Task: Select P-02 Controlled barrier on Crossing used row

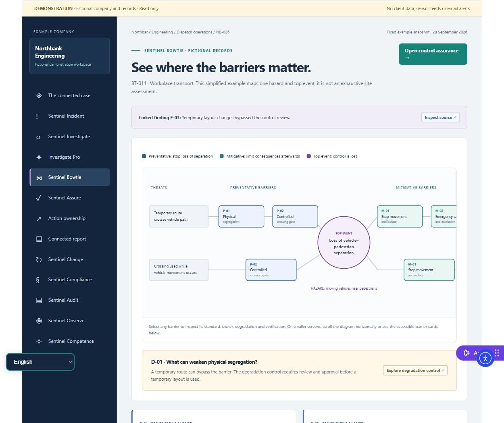Action: click(x=271, y=270)
